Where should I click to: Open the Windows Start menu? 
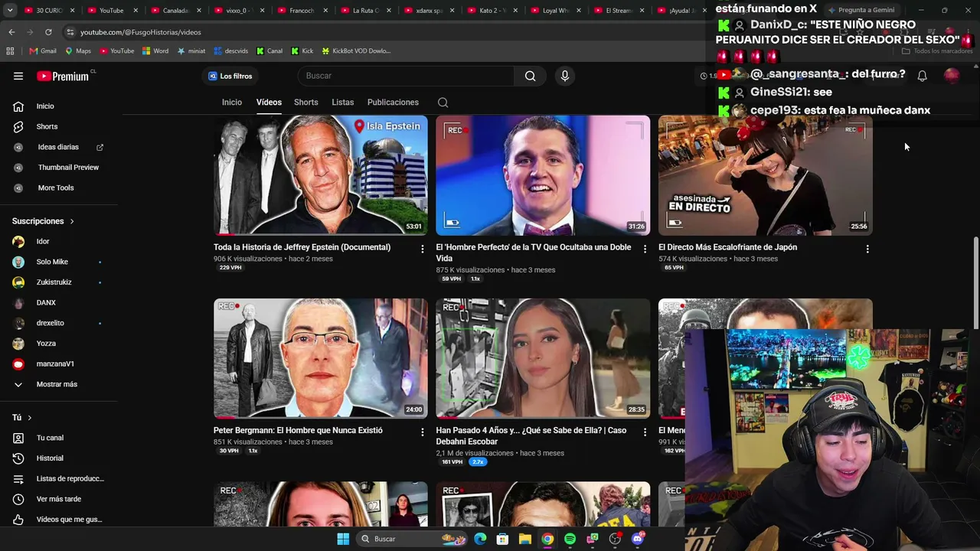(x=343, y=539)
